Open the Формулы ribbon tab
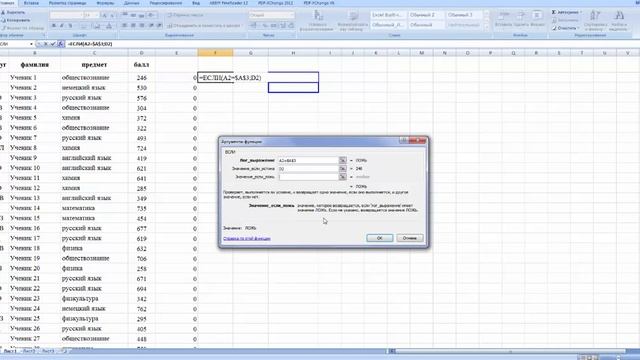Viewport: 640px width, 360px height. [105, 3]
